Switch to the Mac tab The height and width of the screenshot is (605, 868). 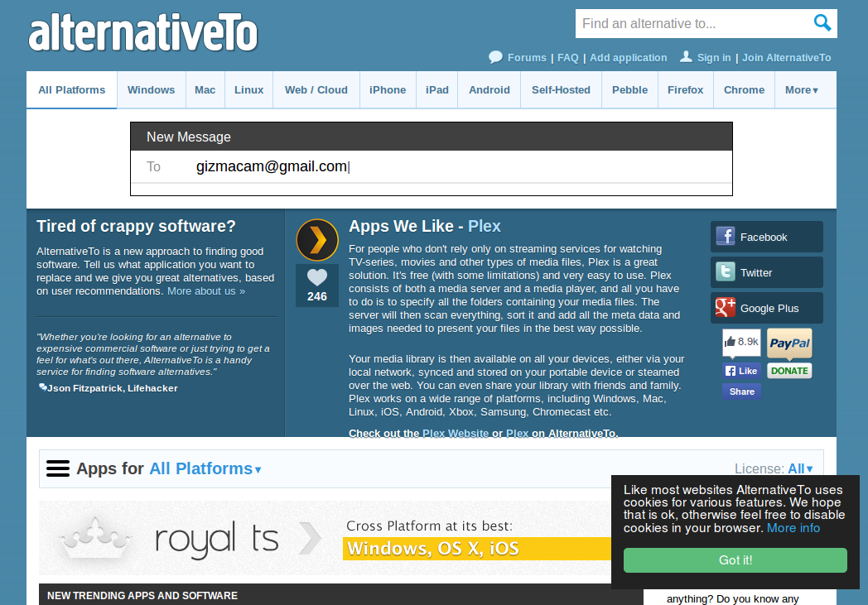(205, 90)
